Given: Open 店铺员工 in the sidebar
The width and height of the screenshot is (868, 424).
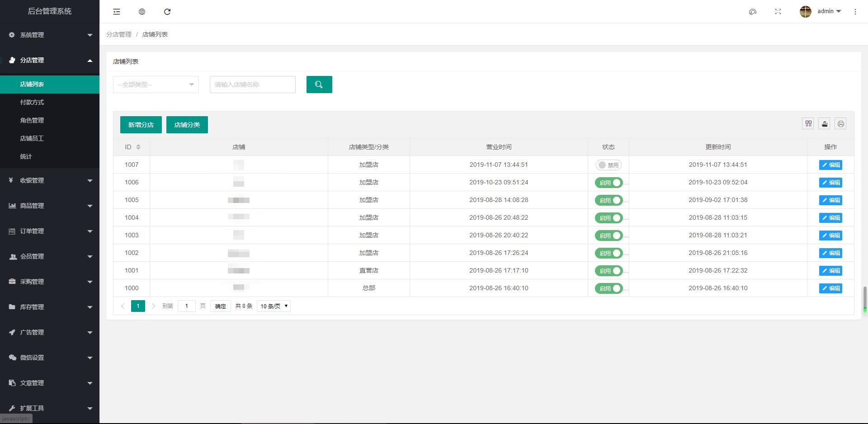Looking at the screenshot, I should click(50, 138).
